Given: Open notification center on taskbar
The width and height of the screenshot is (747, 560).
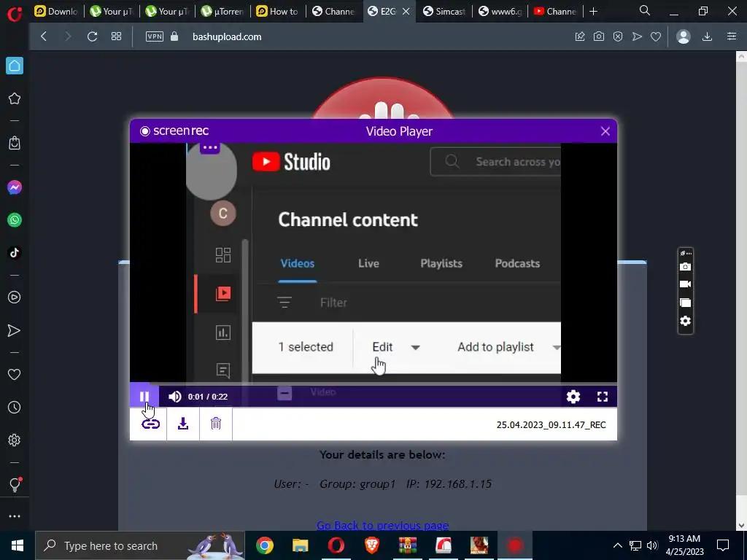Looking at the screenshot, I should point(723,545).
